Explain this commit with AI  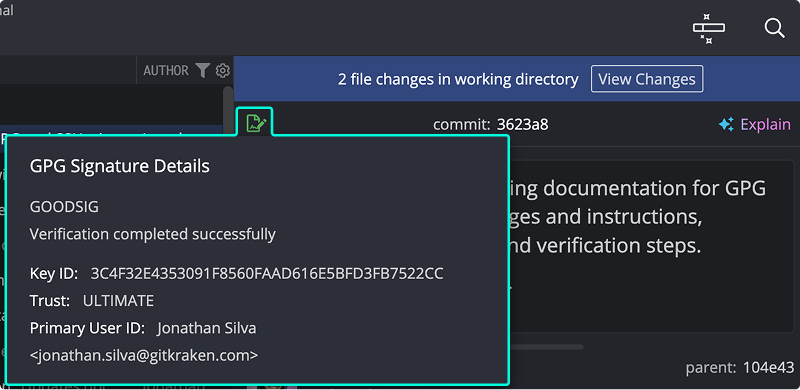(765, 125)
